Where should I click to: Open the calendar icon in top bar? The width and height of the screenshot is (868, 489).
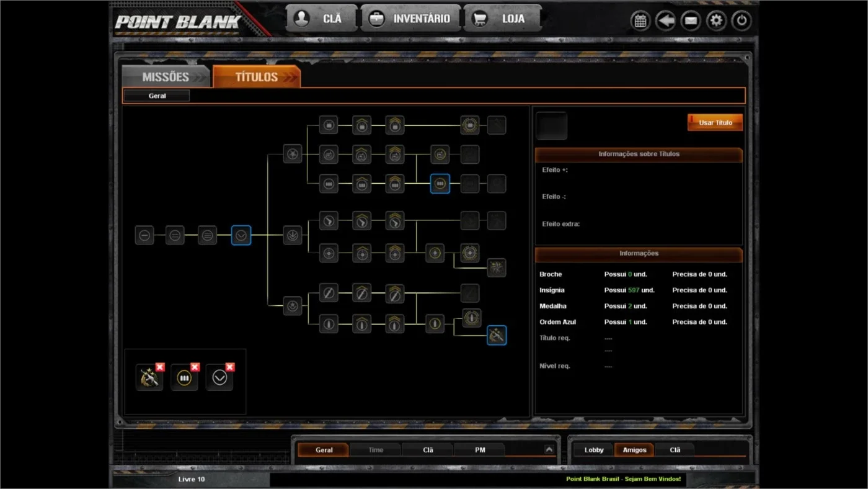pyautogui.click(x=640, y=20)
